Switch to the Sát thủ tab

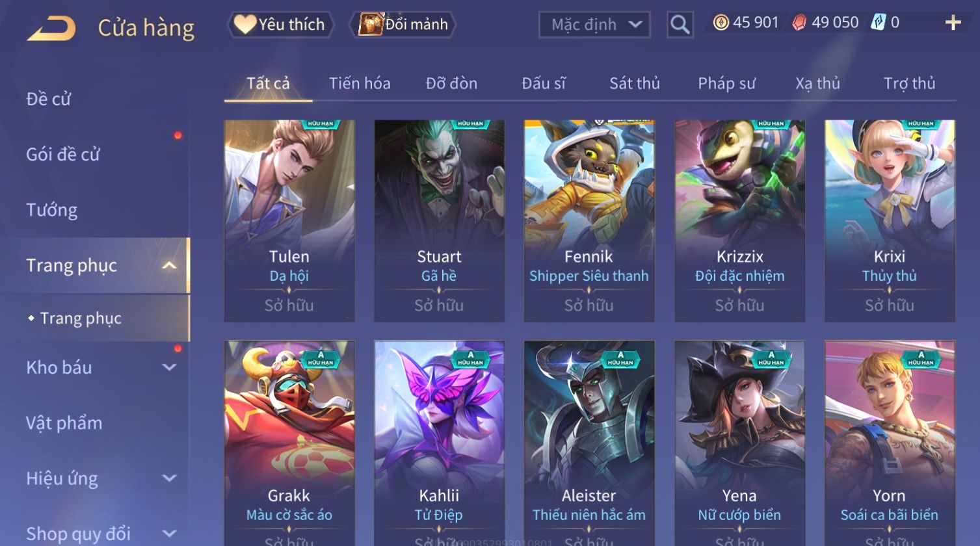point(634,83)
